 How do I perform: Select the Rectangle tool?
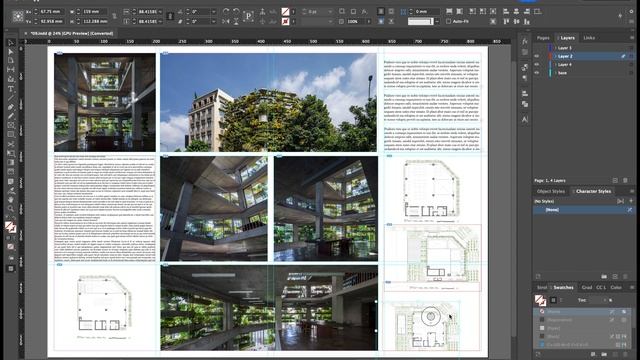[x=11, y=134]
